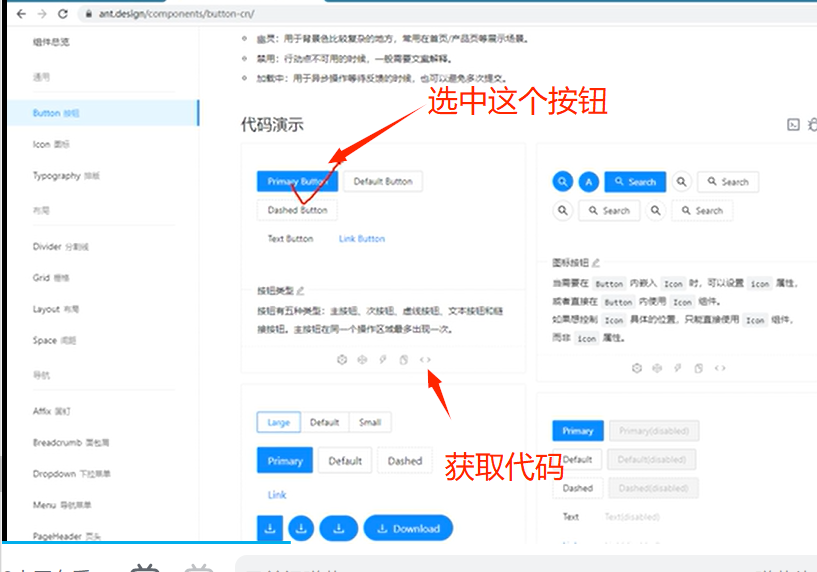Open CodeSandbox icon in icon-button demo
The width and height of the screenshot is (817, 572).
(637, 368)
